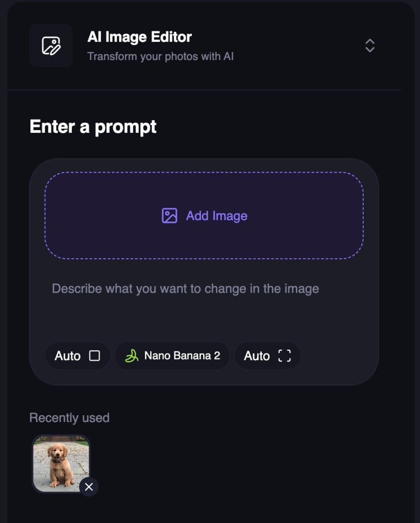Select the golden retriever puppy thumbnail

coord(61,464)
